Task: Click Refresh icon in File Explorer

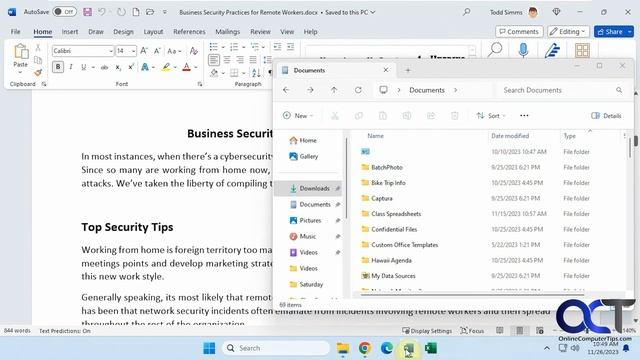Action: point(358,90)
